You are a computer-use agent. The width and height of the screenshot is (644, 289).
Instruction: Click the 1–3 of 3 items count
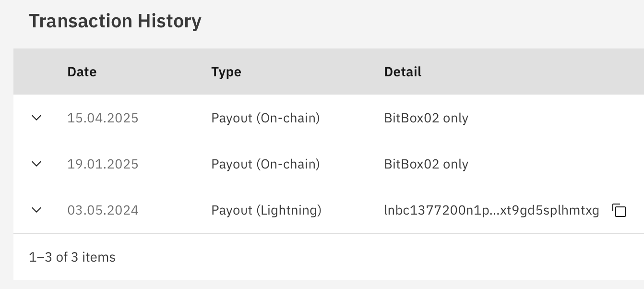tap(72, 257)
